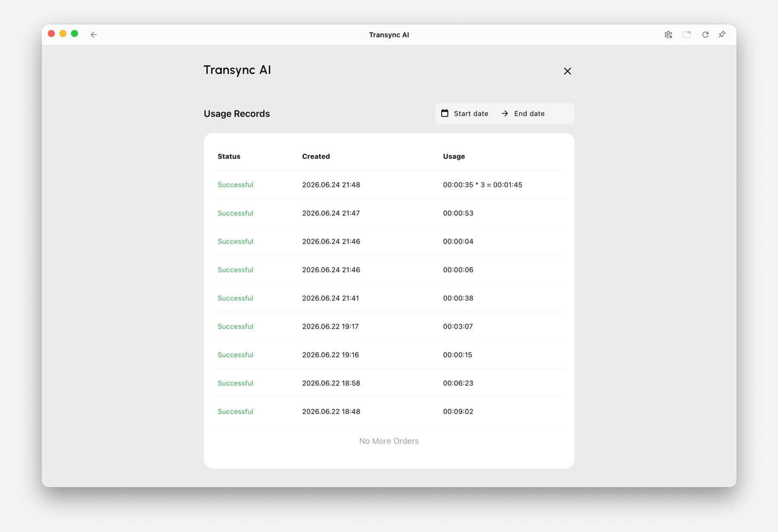Viewport: 778px width, 532px height.
Task: Click created time 2026.06.24 21:47
Action: pyautogui.click(x=331, y=213)
